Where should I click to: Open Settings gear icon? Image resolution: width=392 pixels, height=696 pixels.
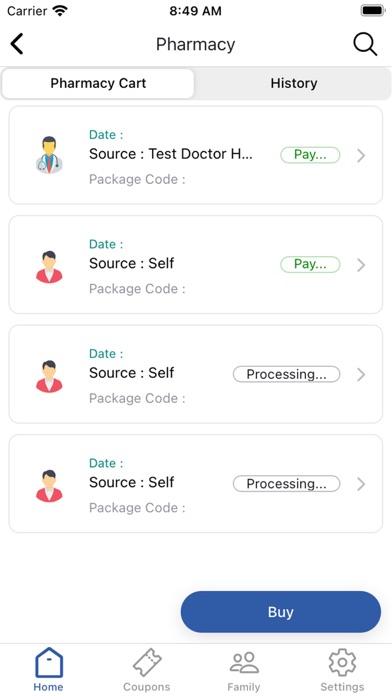(x=342, y=663)
